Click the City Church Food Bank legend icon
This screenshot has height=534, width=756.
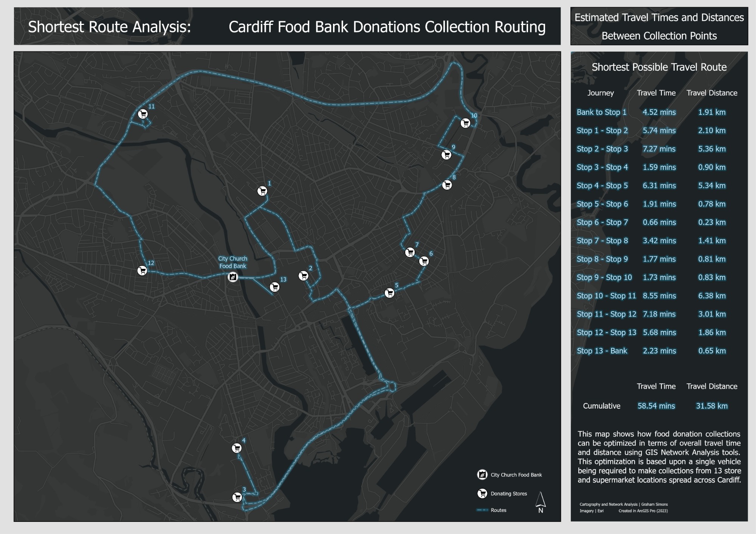(482, 475)
